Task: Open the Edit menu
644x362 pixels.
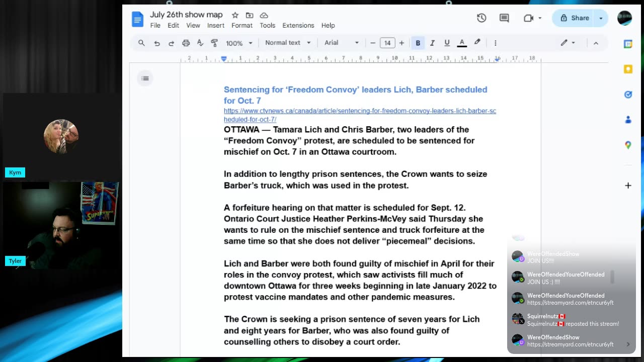Action: pos(174,25)
